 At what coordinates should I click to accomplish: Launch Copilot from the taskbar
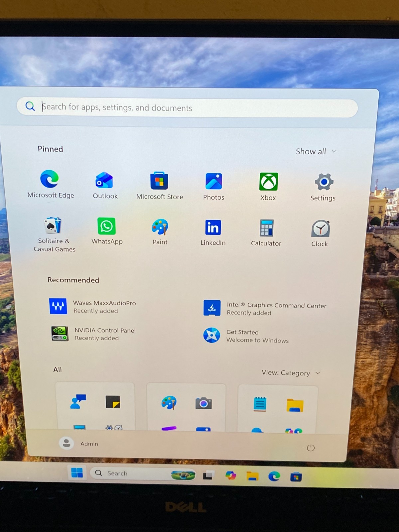(230, 475)
